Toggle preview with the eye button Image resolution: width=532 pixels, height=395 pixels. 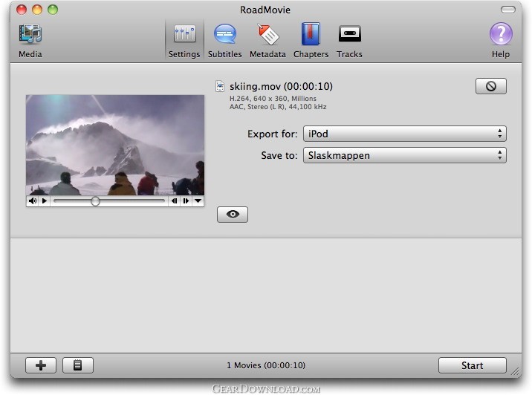pyautogui.click(x=233, y=215)
